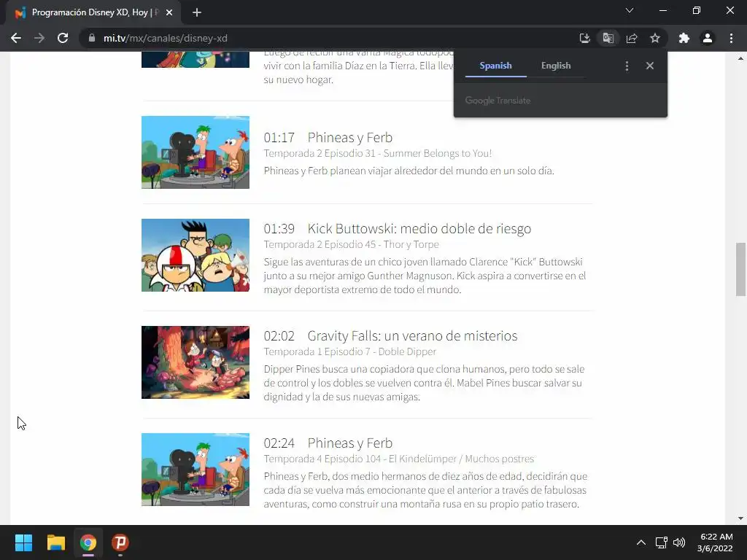Close the Google Translate popup

(x=650, y=66)
